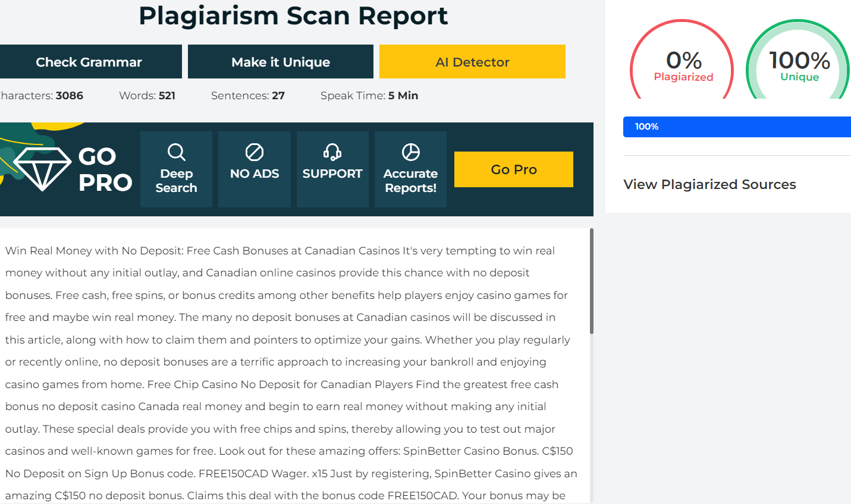This screenshot has height=504, width=851.
Task: Select the Deep Search magnifier icon
Action: (176, 152)
